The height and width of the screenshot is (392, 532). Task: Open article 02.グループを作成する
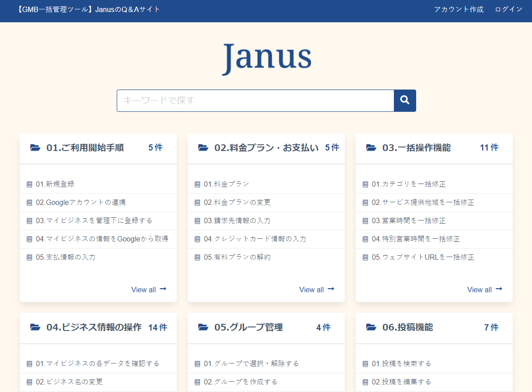tap(241, 382)
